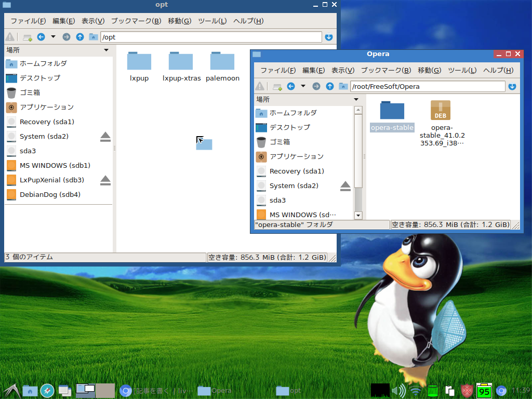Open 移動 menu in opt window
The width and height of the screenshot is (532, 399).
tap(179, 21)
